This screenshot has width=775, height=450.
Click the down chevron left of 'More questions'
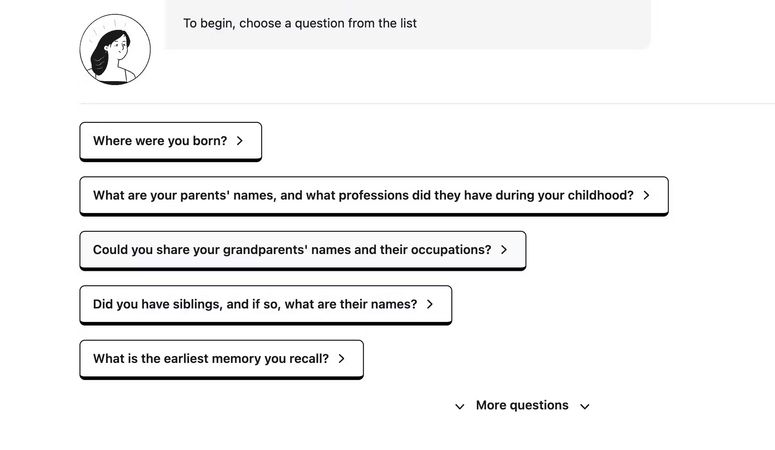[460, 406]
